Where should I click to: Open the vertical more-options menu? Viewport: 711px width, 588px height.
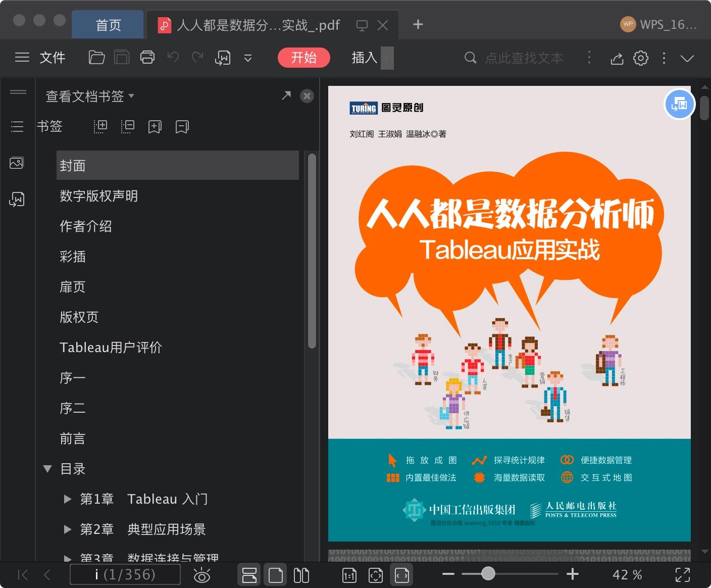[664, 58]
